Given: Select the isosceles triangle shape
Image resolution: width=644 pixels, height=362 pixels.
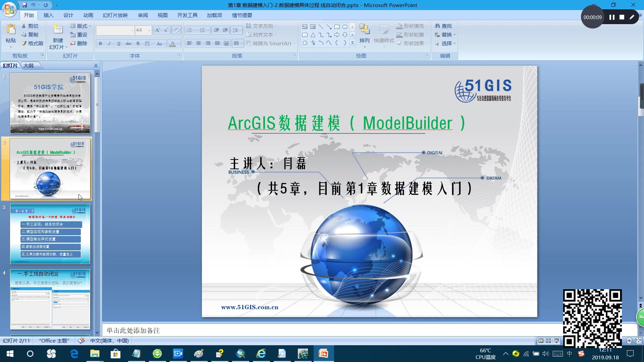Looking at the screenshot, I should (313, 35).
